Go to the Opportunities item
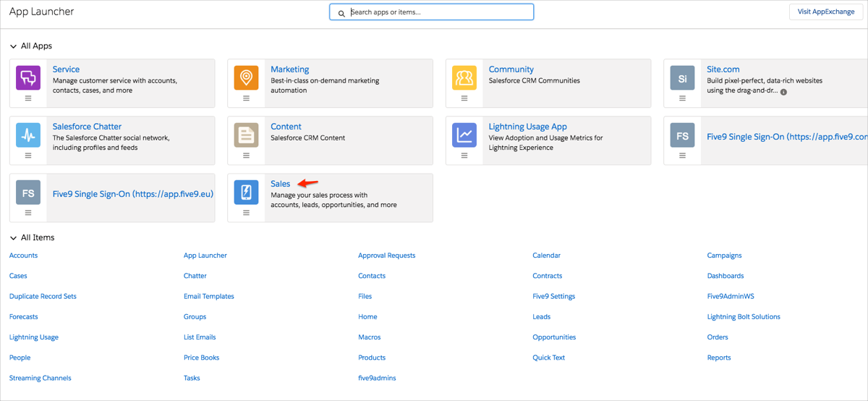This screenshot has height=401, width=868. tap(554, 337)
